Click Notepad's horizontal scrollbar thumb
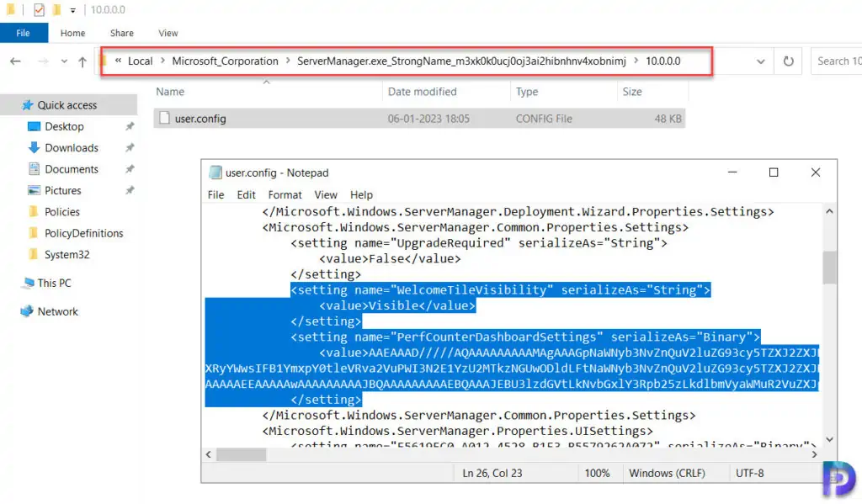This screenshot has height=504, width=862. click(x=242, y=454)
